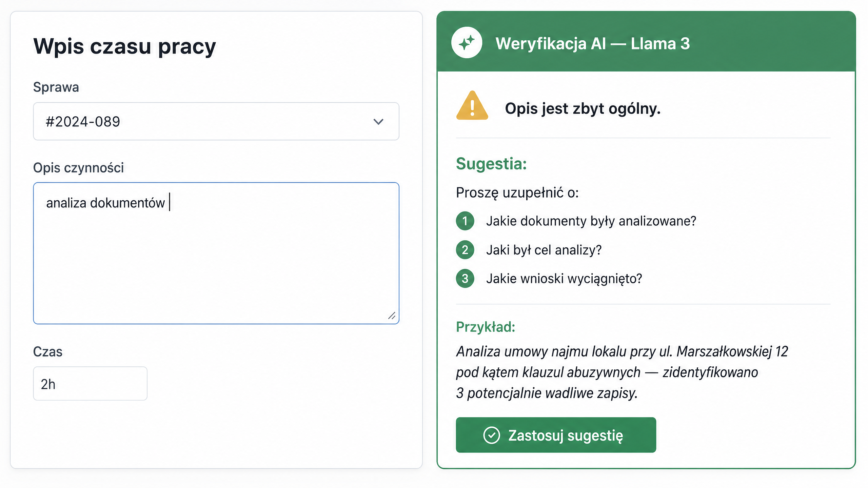Click the 'Opis jest zbyt ogólny.' warning message
This screenshot has width=868, height=488.
[583, 108]
